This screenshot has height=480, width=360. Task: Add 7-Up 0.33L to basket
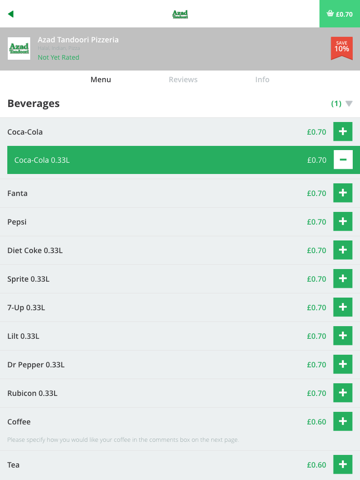(x=343, y=307)
